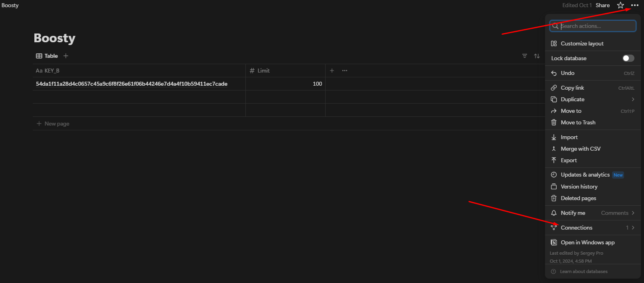Screen dimensions: 644x283
Task: Add a new column with plus icon
Action: tap(332, 71)
